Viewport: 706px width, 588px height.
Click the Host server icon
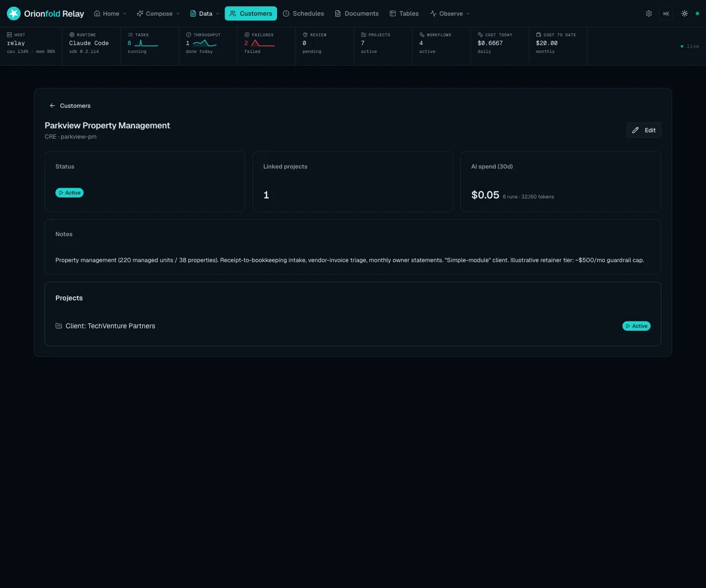(x=9, y=35)
